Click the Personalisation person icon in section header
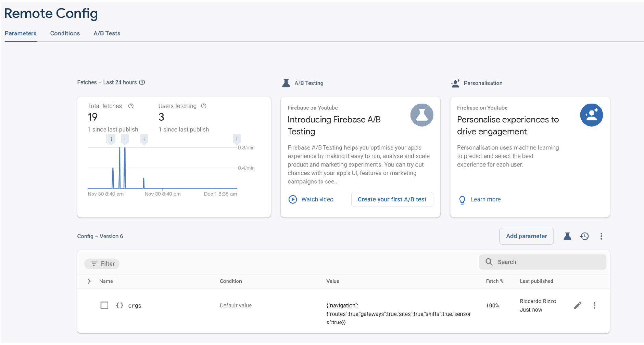Screen dimensions: 644x345 coord(455,83)
